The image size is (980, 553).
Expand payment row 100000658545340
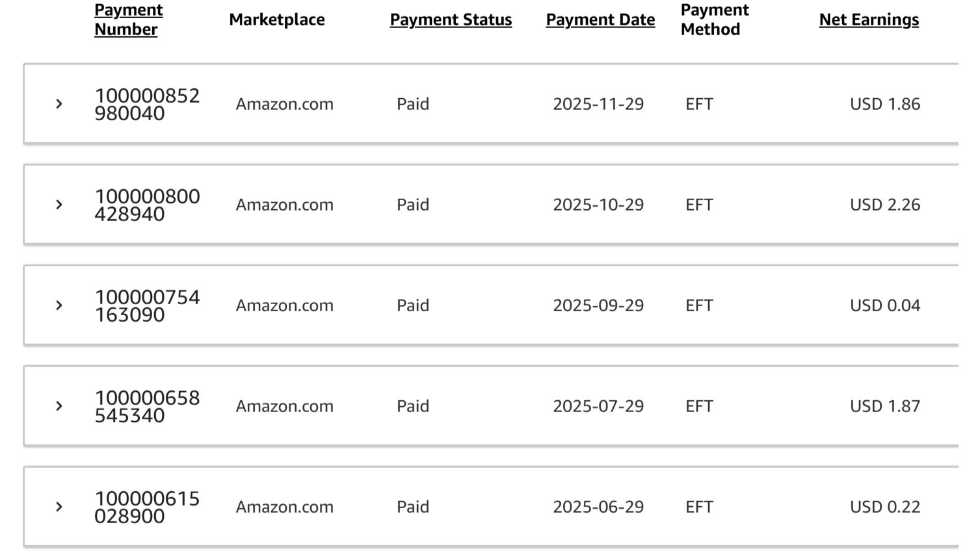(59, 406)
